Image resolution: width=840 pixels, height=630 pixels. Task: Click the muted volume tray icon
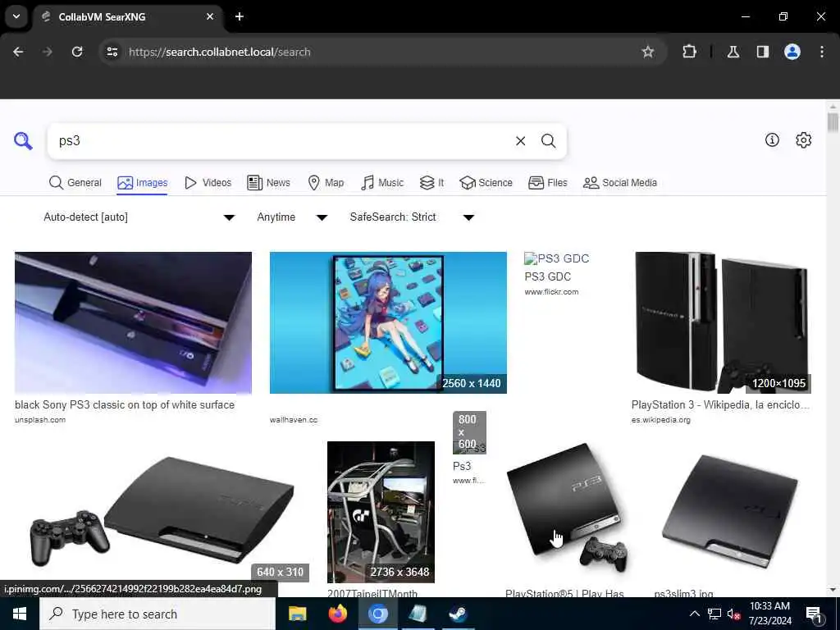(734, 614)
